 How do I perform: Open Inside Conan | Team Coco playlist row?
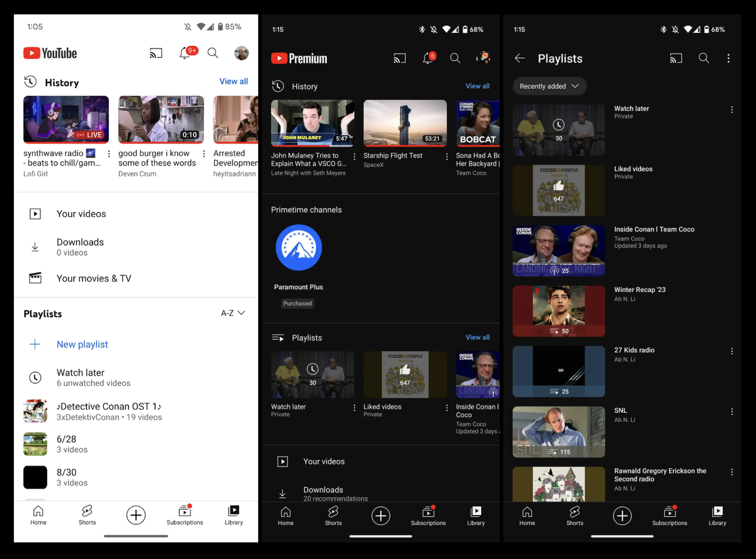tap(622, 251)
